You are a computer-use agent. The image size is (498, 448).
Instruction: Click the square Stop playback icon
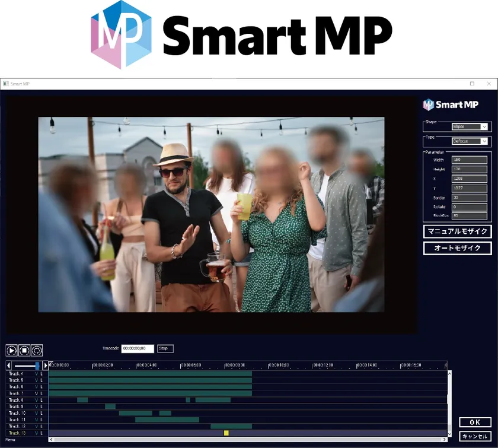(x=24, y=351)
